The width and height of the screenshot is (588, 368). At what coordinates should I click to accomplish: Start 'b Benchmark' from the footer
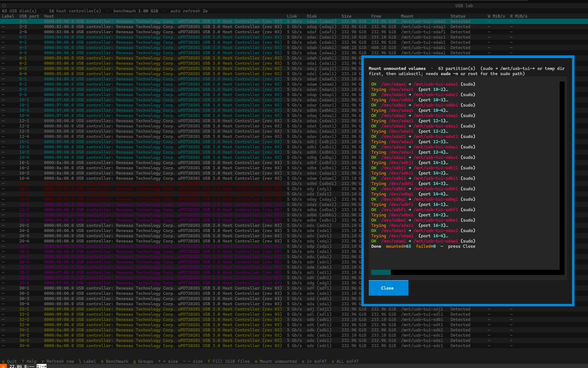pyautogui.click(x=115, y=361)
